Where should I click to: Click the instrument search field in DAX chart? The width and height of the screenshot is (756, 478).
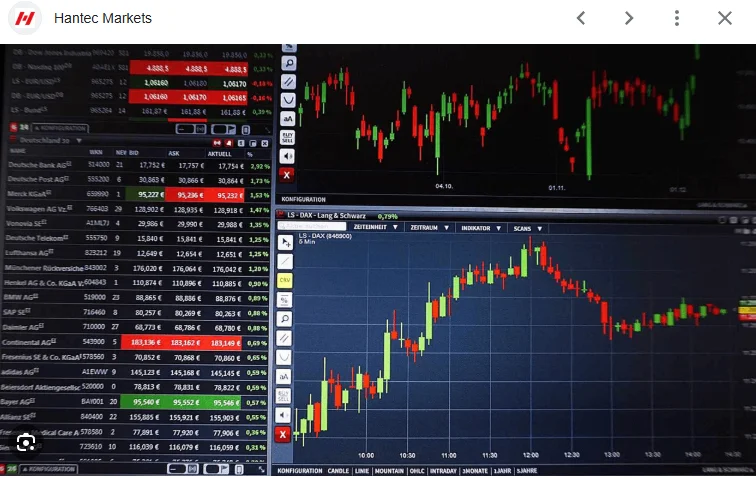pos(312,226)
